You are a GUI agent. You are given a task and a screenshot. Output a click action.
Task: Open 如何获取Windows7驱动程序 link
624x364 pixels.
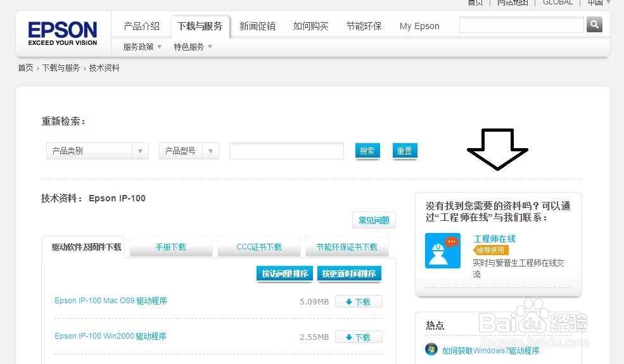pyautogui.click(x=491, y=351)
